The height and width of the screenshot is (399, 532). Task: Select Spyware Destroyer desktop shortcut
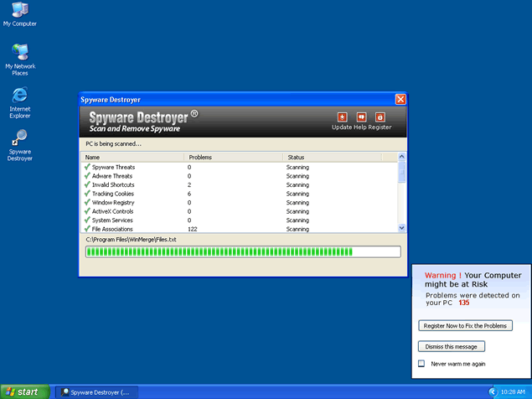[19, 139]
